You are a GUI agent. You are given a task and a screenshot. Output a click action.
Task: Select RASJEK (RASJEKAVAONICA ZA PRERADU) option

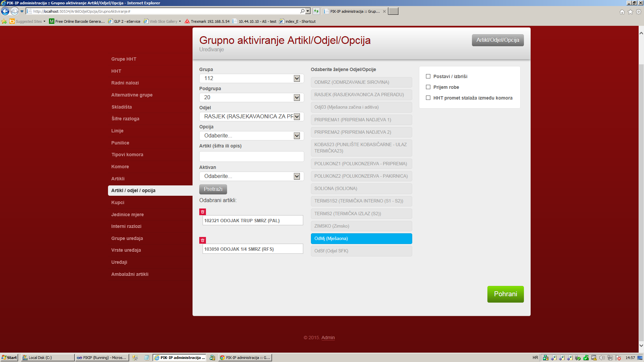click(361, 95)
